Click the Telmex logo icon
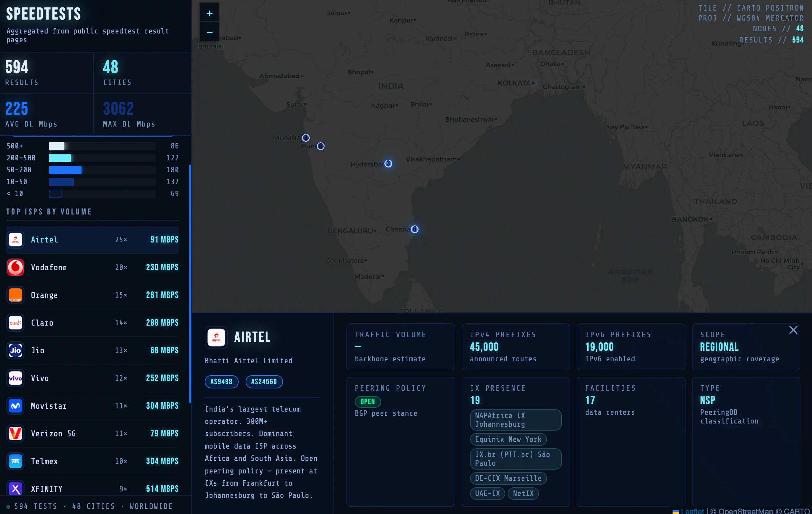 click(x=15, y=461)
